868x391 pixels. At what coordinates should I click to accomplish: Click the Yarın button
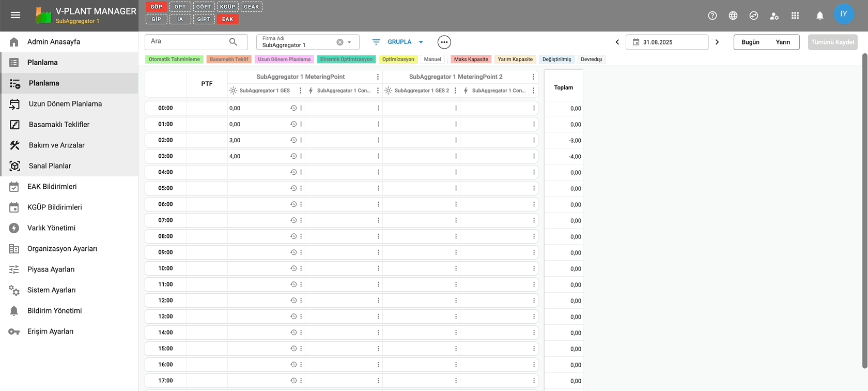(x=783, y=42)
